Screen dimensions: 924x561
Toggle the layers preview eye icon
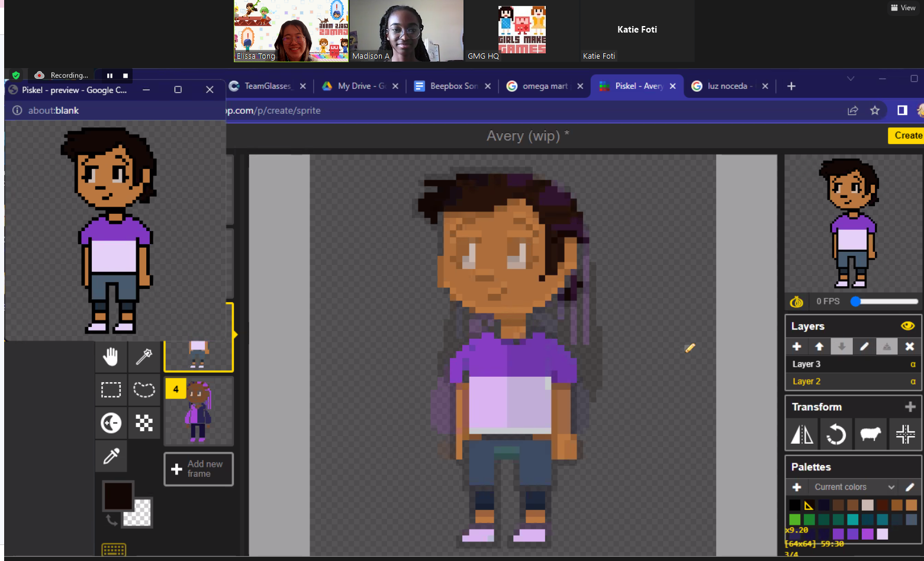pyautogui.click(x=907, y=326)
